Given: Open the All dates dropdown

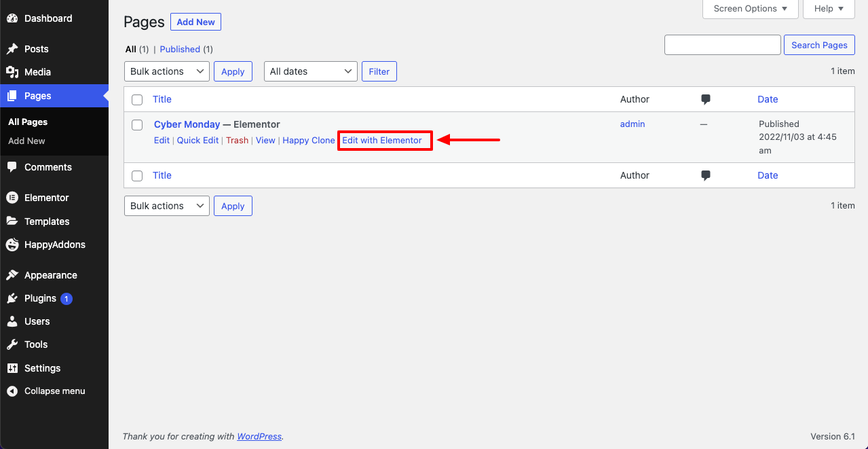Looking at the screenshot, I should pos(311,71).
